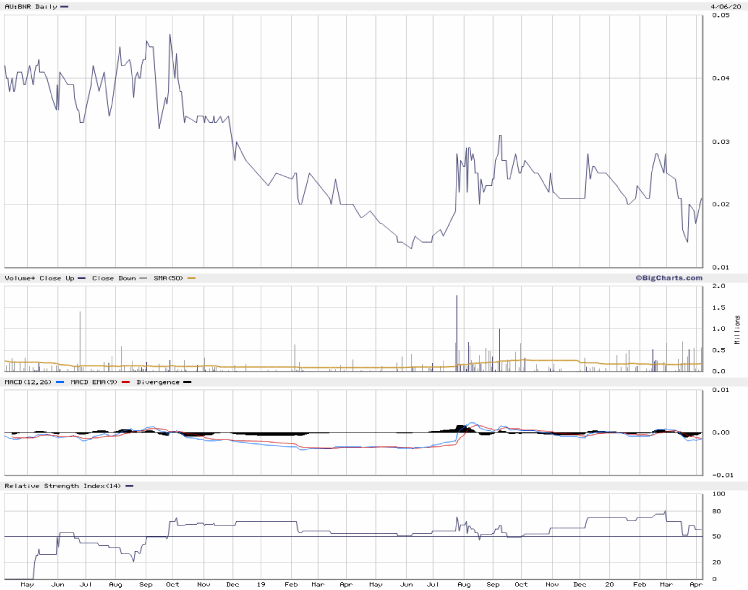The height and width of the screenshot is (590, 748).
Task: Open the BigCharts.com watermark link
Action: click(x=669, y=278)
